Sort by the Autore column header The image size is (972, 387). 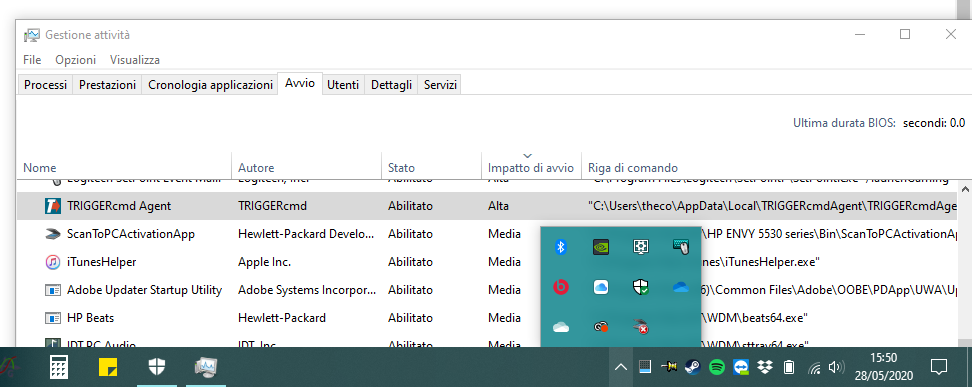coord(306,166)
